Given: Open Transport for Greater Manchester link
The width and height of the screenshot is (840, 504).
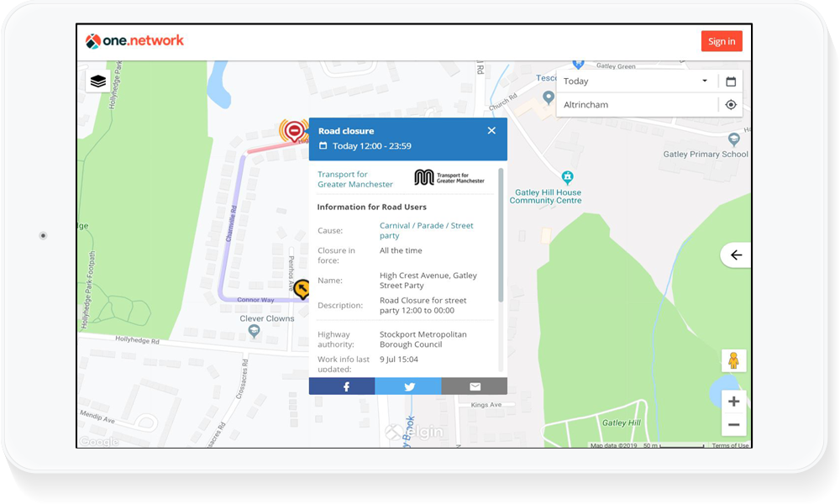Looking at the screenshot, I should click(x=354, y=180).
